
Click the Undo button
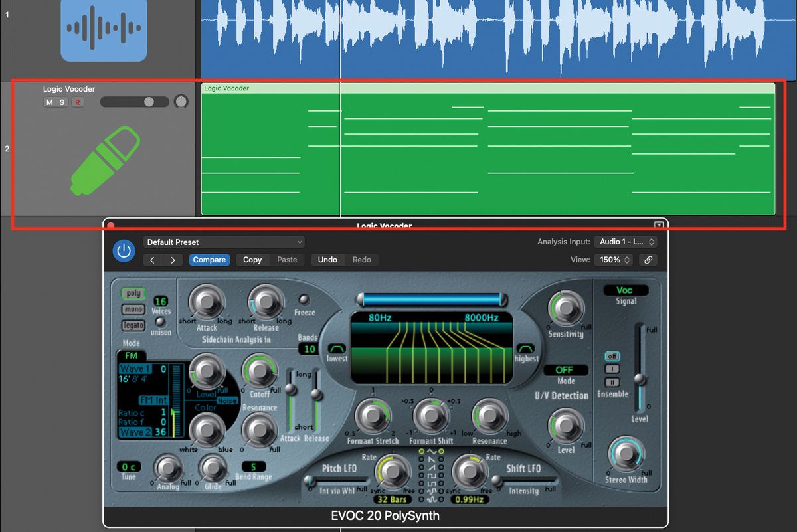pyautogui.click(x=327, y=260)
